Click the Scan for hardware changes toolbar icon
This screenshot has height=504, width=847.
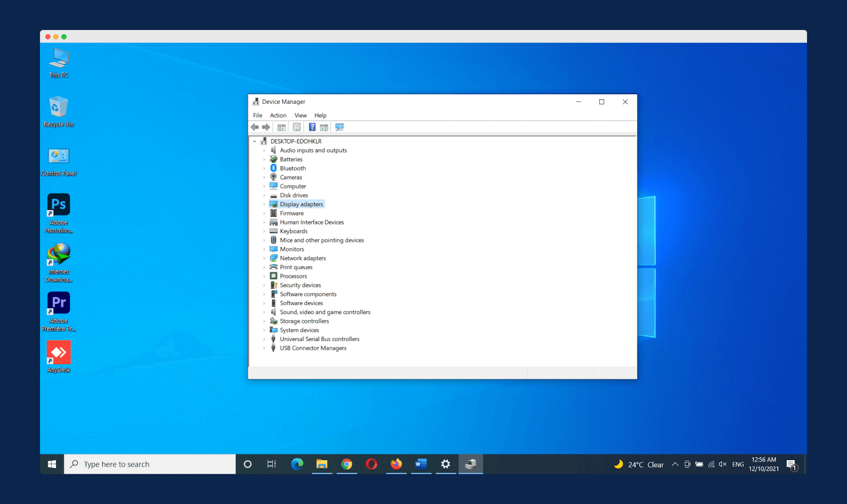pyautogui.click(x=339, y=127)
